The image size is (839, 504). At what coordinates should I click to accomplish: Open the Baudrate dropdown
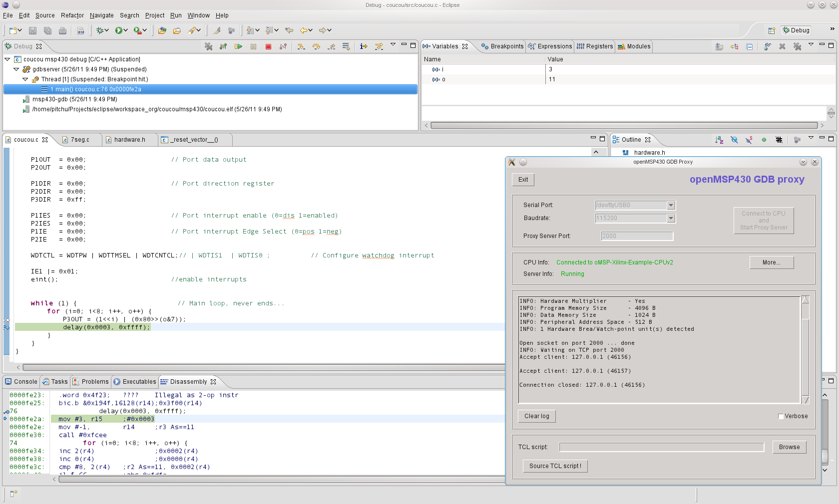tap(671, 218)
